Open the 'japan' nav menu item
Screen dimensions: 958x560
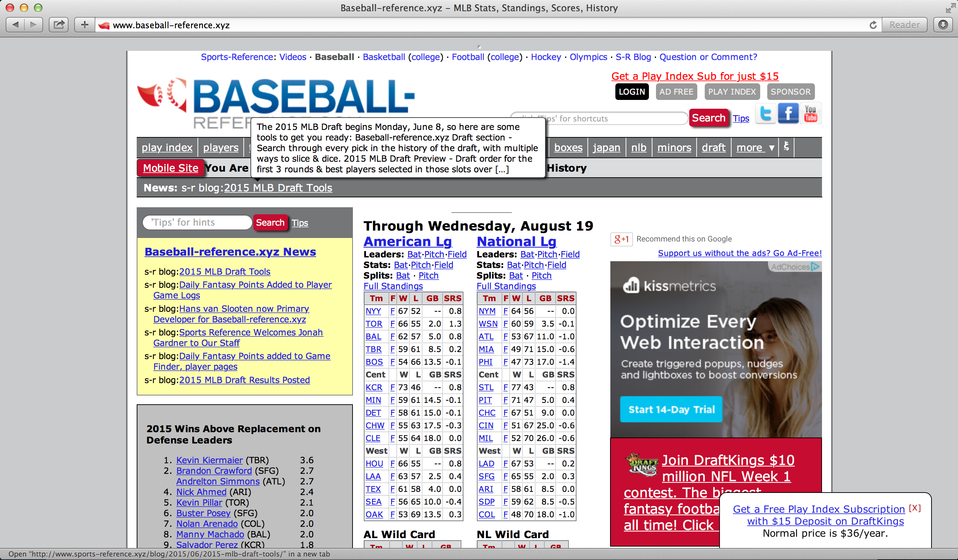click(607, 147)
